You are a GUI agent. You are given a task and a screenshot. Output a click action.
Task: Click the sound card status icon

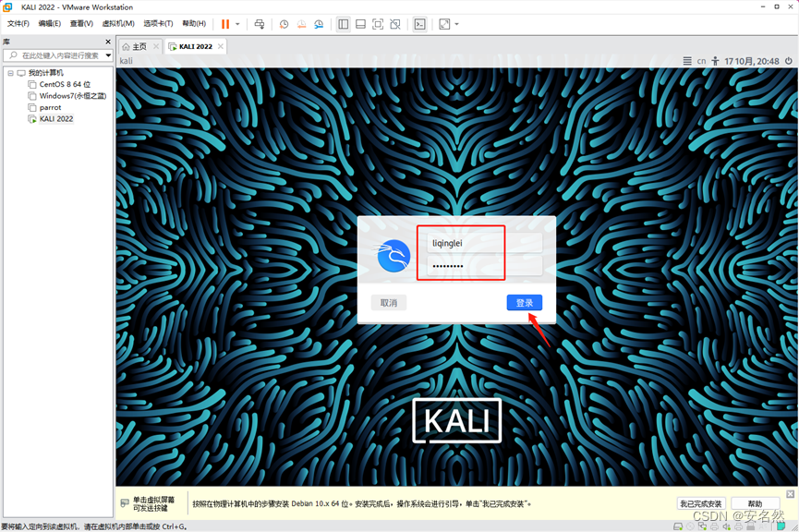(x=727, y=526)
